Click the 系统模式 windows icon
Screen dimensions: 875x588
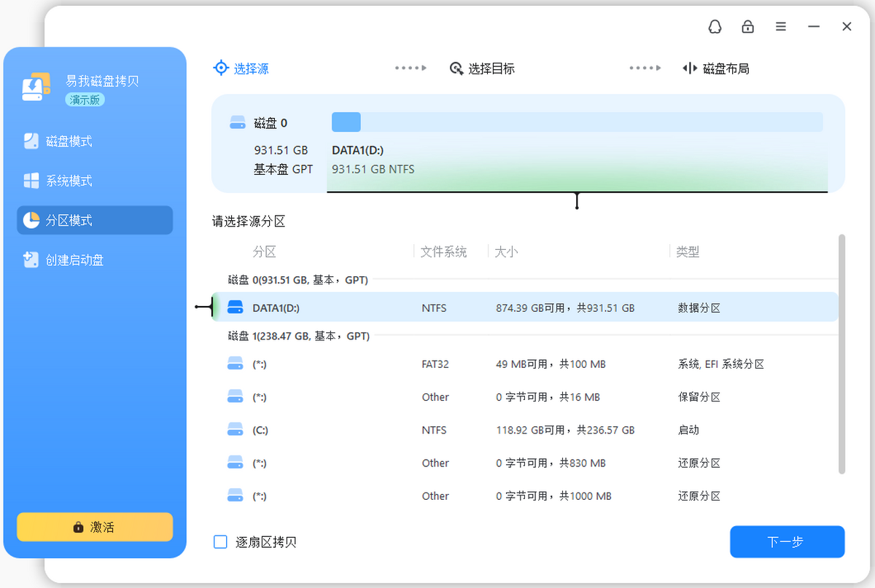pos(31,181)
